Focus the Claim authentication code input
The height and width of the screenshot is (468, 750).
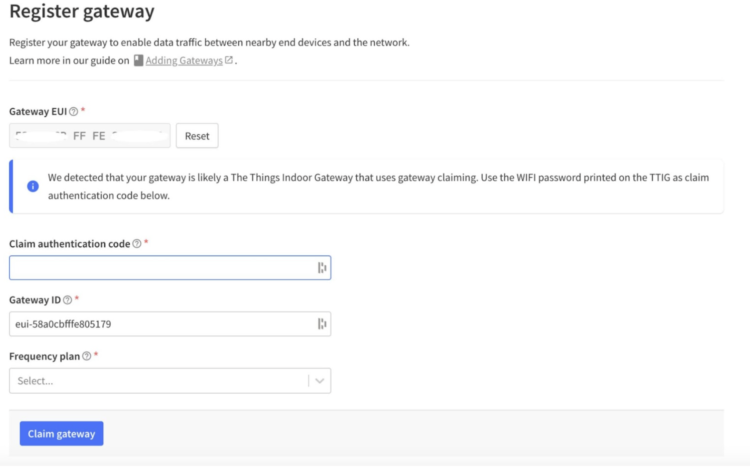[x=170, y=268]
